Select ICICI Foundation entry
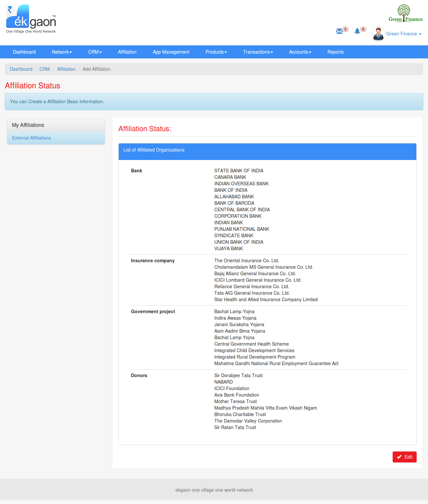 click(x=232, y=388)
